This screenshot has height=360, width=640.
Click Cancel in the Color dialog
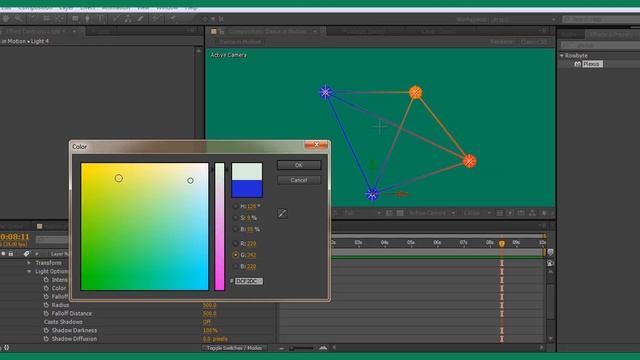click(x=299, y=180)
